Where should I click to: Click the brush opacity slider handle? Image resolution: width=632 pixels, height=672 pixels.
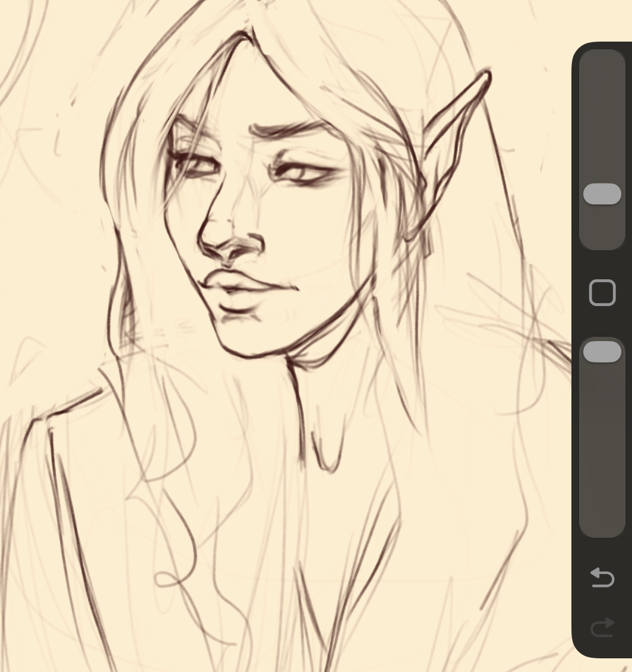(602, 352)
